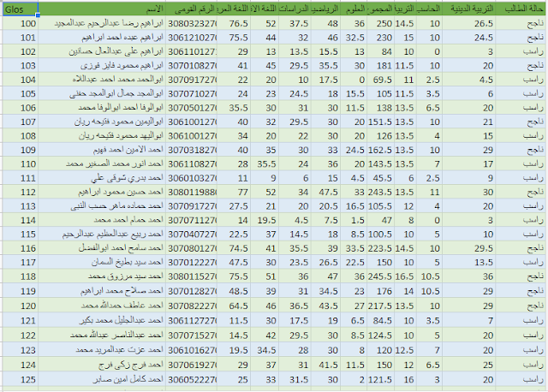Select the total cell showing 223.5
The height and width of the screenshot is (392, 548).
tap(380, 248)
